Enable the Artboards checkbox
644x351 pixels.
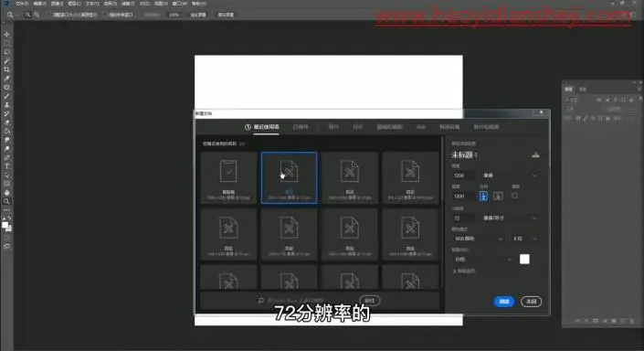tap(514, 196)
